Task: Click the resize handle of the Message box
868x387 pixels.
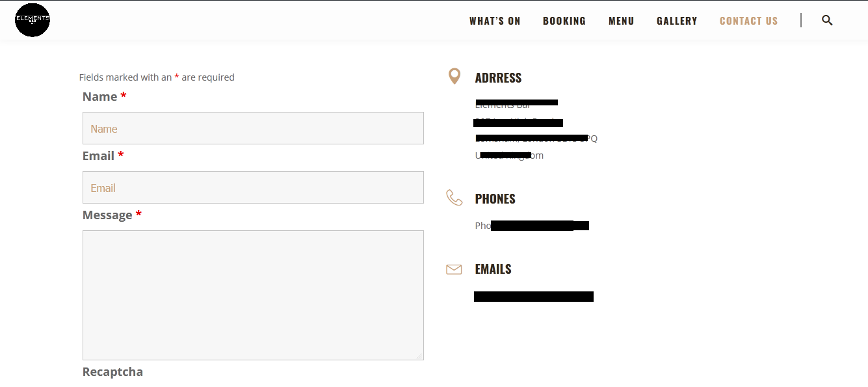Action: click(x=419, y=356)
